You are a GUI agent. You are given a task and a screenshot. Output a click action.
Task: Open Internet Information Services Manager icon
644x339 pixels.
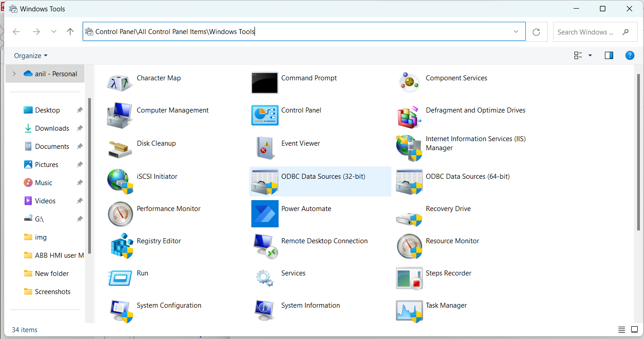409,148
